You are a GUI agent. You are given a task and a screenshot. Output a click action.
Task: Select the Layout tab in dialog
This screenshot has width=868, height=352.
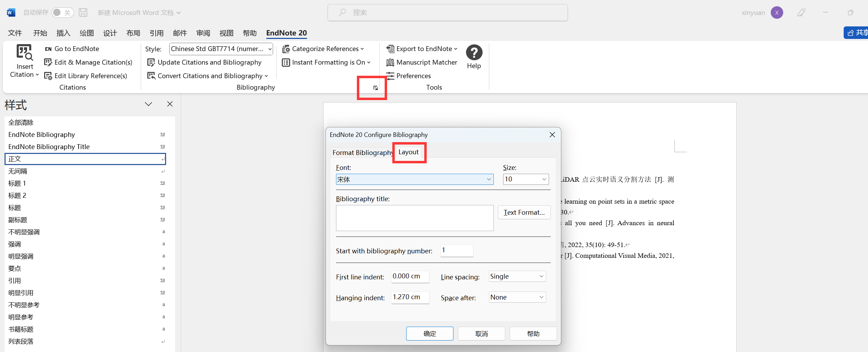(x=409, y=152)
